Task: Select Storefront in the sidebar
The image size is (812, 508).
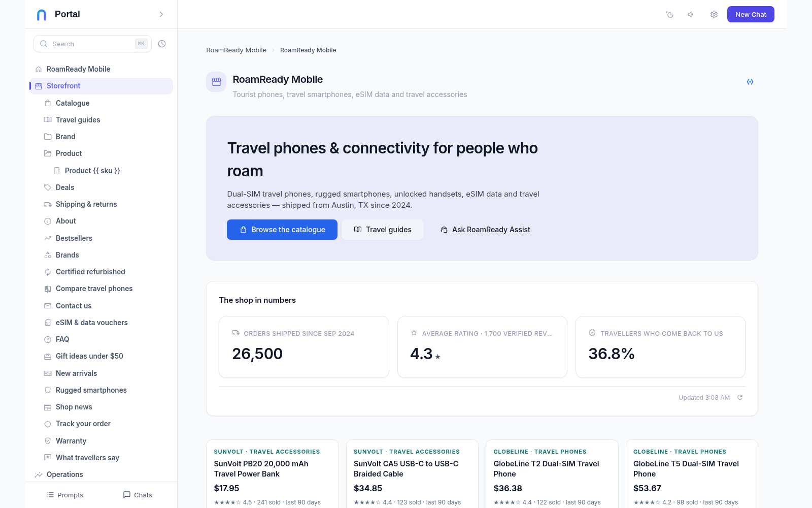Action: point(101,86)
